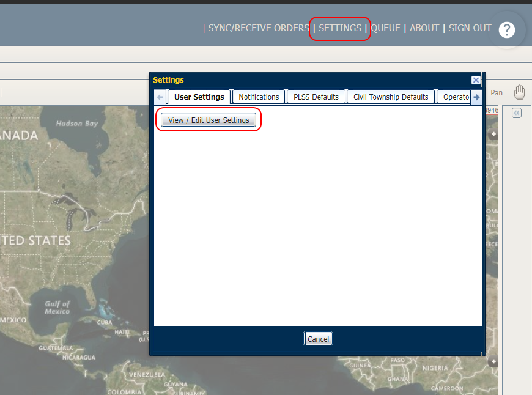Click the help question mark icon
532x395 pixels.
(507, 29)
